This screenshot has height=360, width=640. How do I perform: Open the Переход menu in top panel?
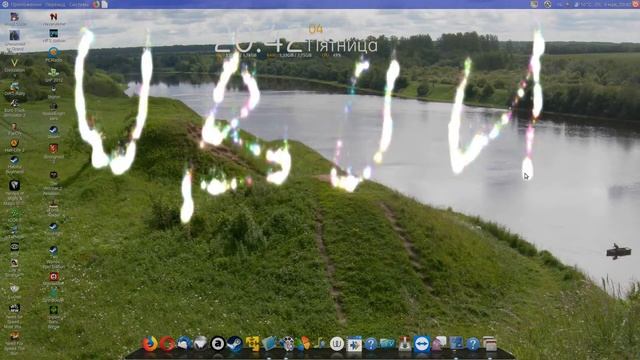pyautogui.click(x=55, y=4)
